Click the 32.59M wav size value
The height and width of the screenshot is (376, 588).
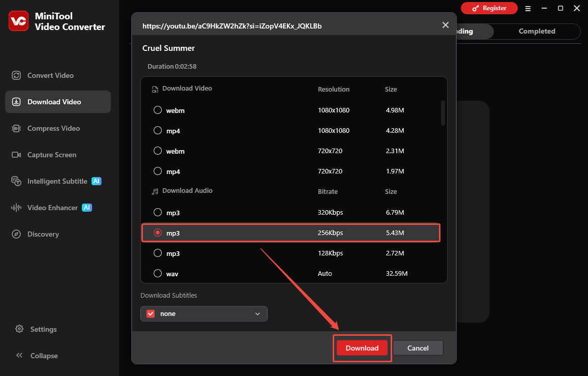[397, 273]
